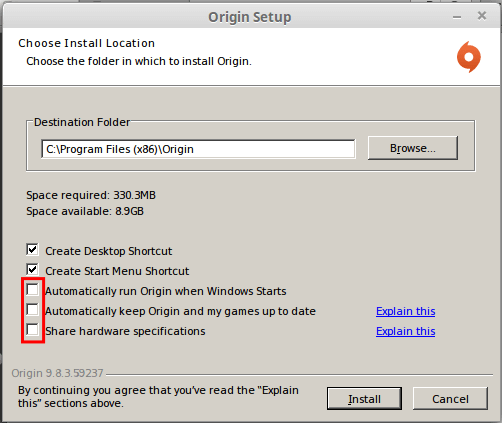The image size is (502, 423).
Task: Click the 'By continuing you agree' notice text
Action: coord(158,397)
